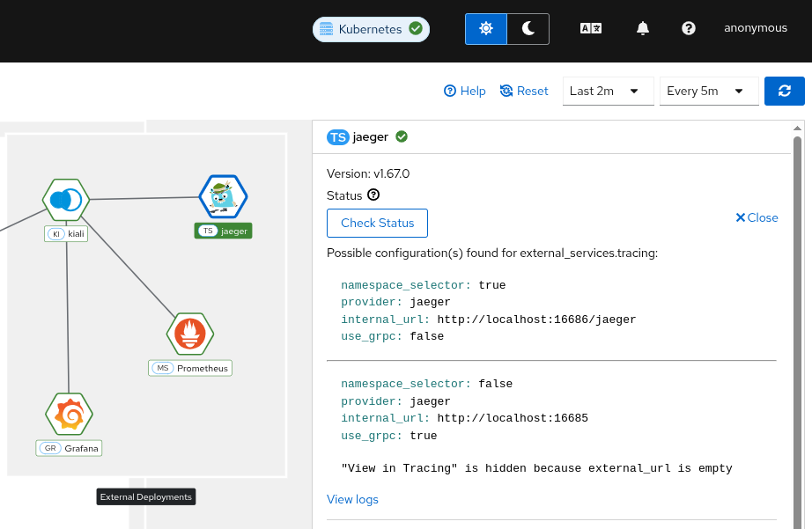Switch to dark theme moon icon

click(528, 28)
